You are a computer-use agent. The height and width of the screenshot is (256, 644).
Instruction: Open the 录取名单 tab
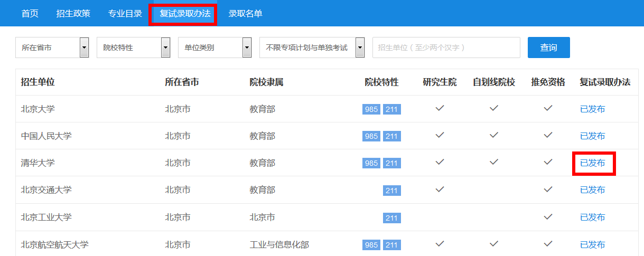click(245, 13)
